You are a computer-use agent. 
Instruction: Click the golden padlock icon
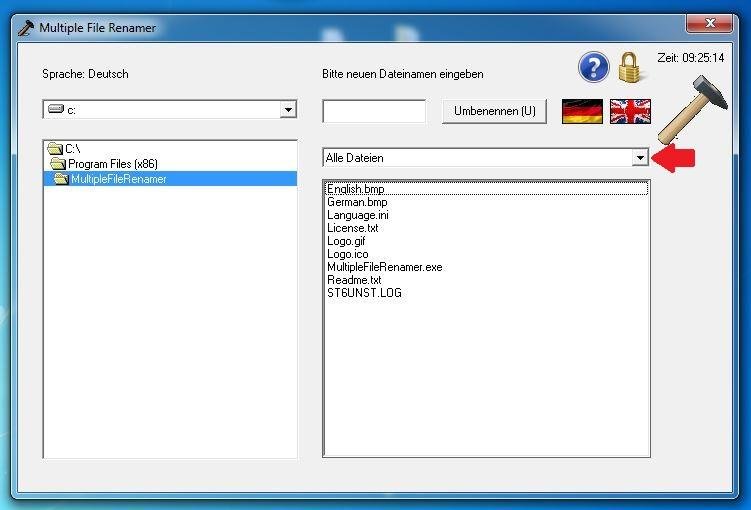pos(629,68)
